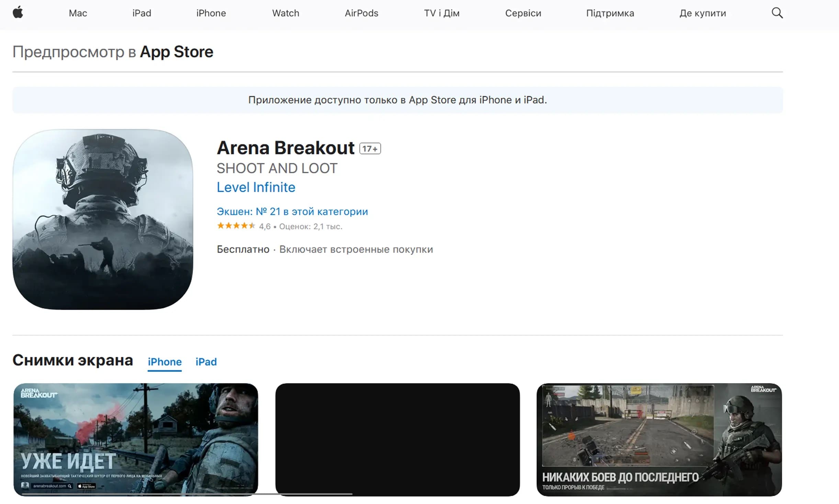
Task: Click the Apple logo icon
Action: pyautogui.click(x=18, y=13)
